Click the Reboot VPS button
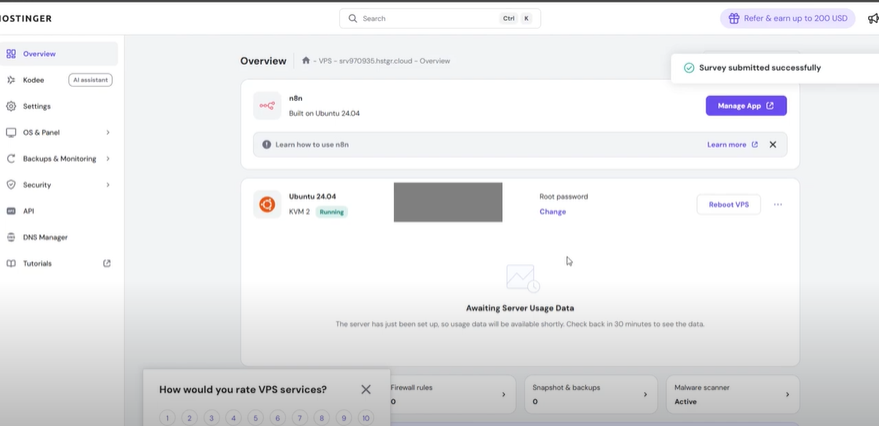The width and height of the screenshot is (879, 426). click(729, 205)
